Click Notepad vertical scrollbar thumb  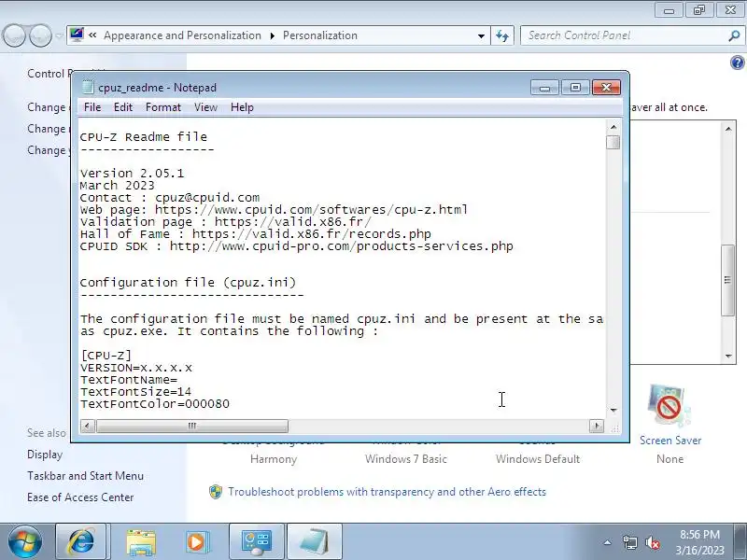point(613,143)
